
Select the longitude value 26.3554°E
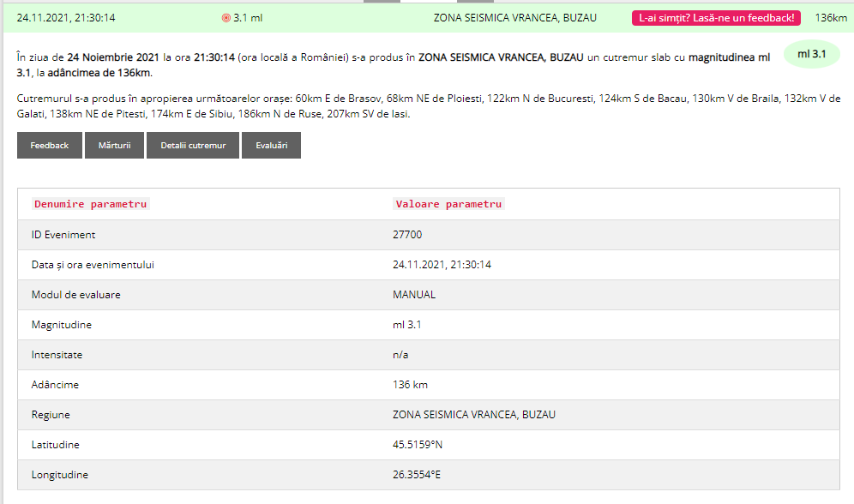417,475
